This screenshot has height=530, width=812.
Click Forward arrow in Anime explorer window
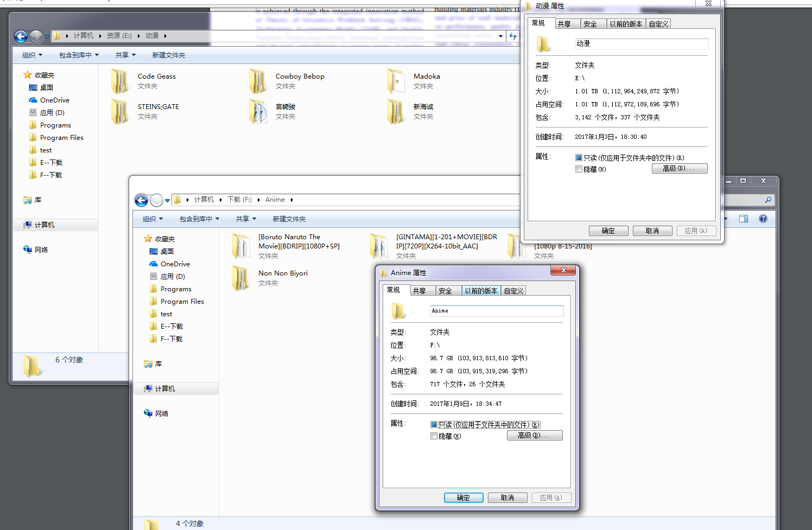click(156, 200)
